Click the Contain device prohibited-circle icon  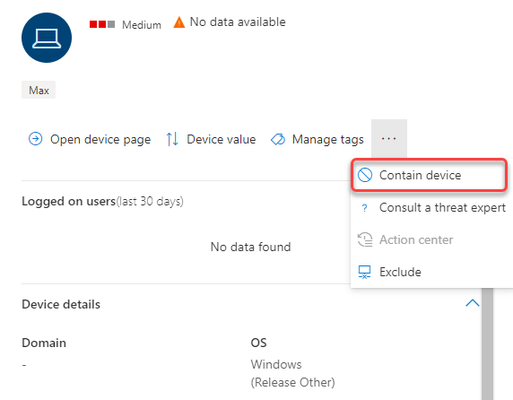365,175
